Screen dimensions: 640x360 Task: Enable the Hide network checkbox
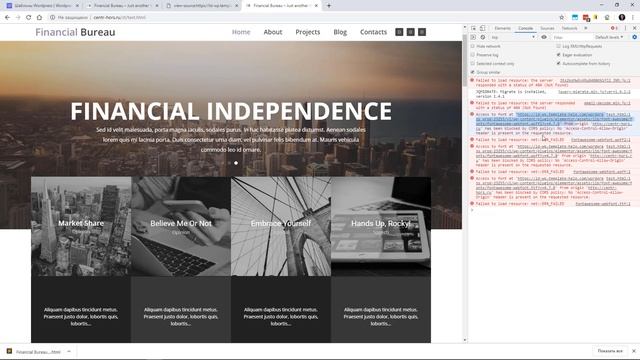click(x=473, y=46)
